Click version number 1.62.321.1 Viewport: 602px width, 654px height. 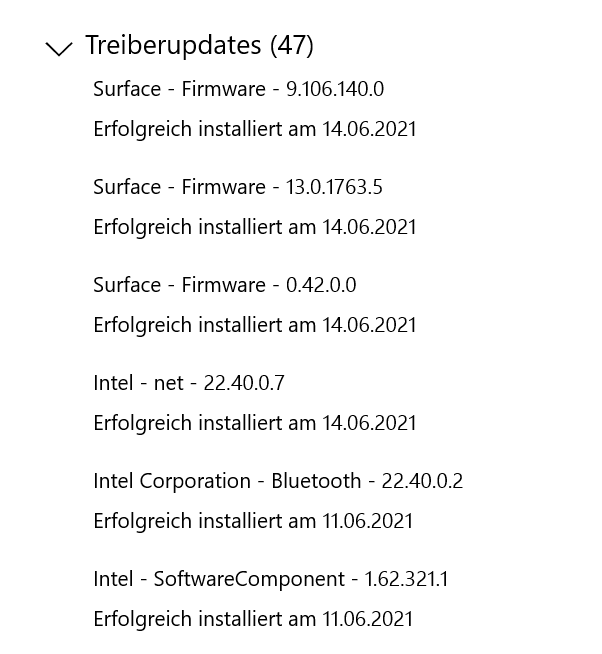406,579
